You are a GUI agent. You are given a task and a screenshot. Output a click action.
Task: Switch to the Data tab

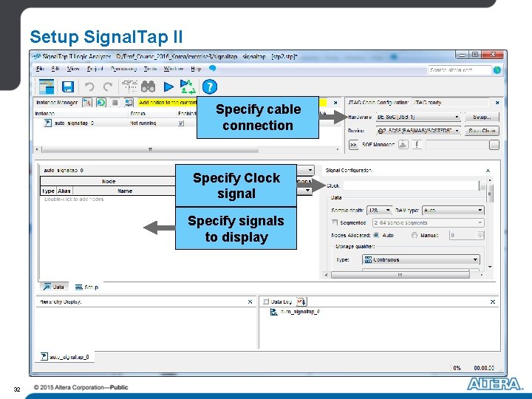(x=54, y=287)
